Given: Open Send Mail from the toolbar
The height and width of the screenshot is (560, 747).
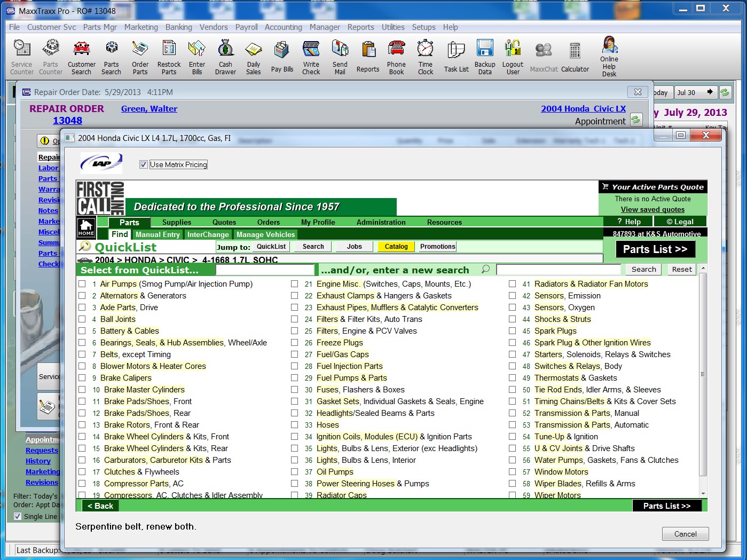Looking at the screenshot, I should (x=340, y=57).
